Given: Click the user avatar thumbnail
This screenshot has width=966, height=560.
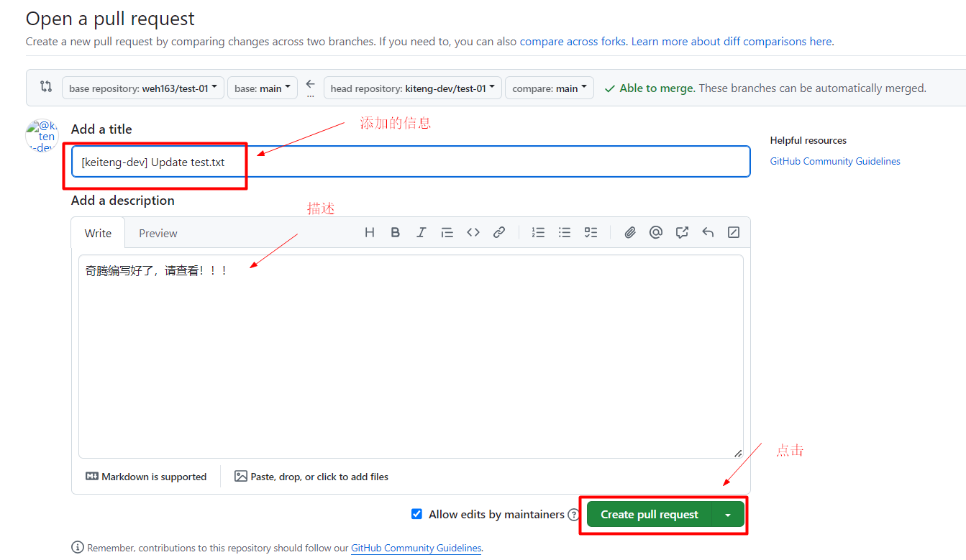Looking at the screenshot, I should [x=42, y=135].
